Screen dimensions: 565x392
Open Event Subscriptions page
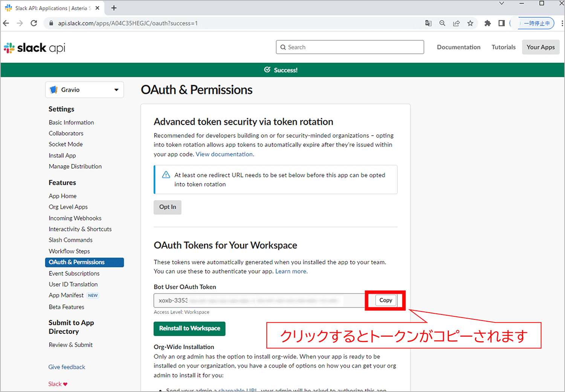point(74,273)
